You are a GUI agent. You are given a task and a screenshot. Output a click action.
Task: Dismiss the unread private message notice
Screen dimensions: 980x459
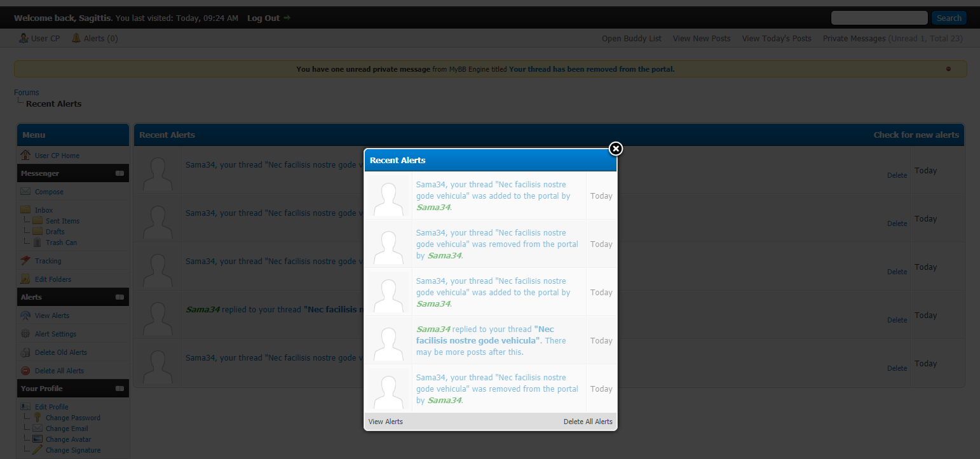(x=948, y=69)
